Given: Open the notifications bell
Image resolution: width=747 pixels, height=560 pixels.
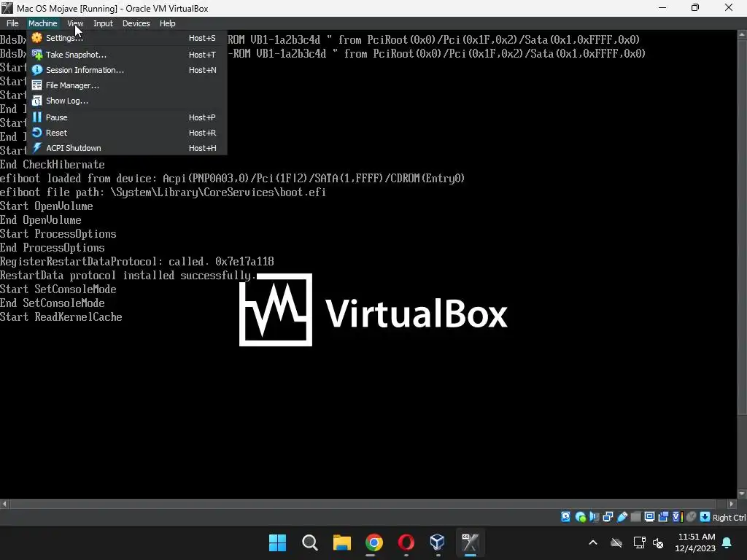Looking at the screenshot, I should (x=727, y=542).
